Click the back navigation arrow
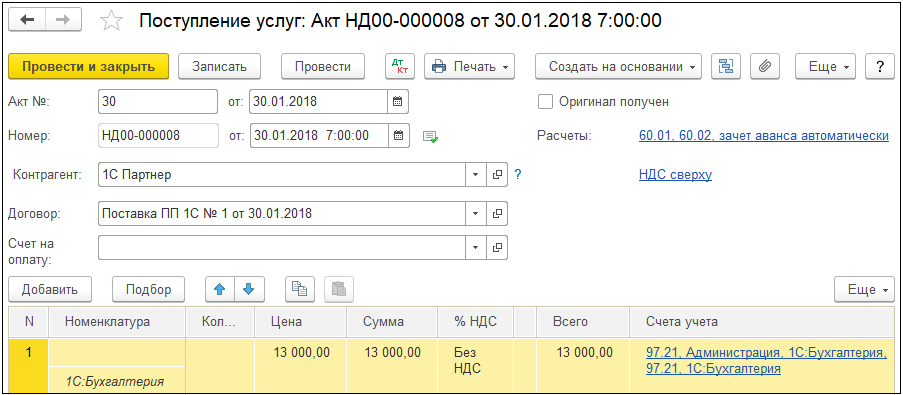 tap(27, 21)
